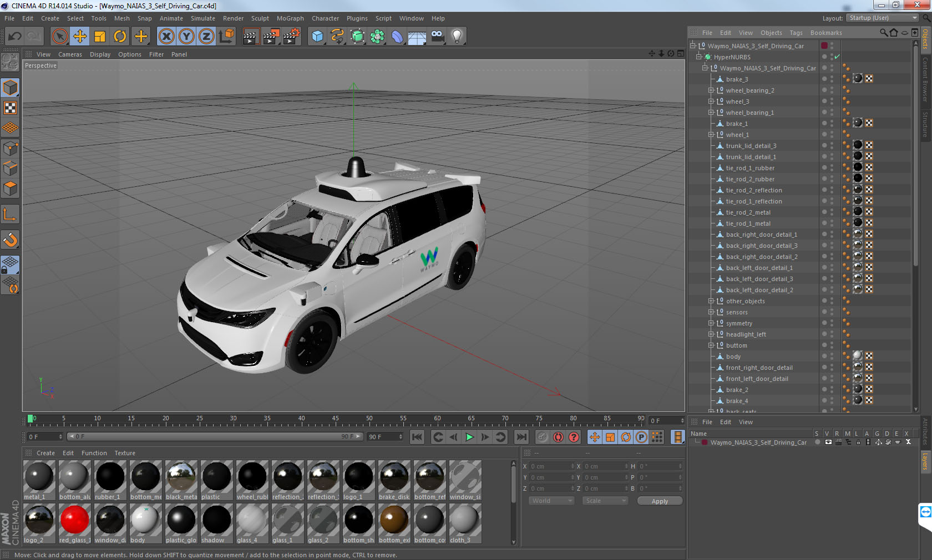Toggle automatic keyframing
Viewport: 932px width, 560px height.
(558, 437)
